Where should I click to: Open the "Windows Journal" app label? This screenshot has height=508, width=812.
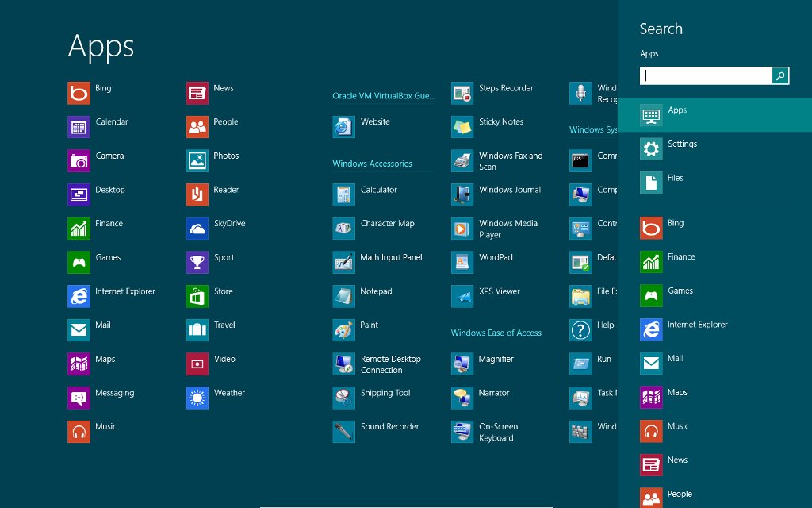click(510, 190)
